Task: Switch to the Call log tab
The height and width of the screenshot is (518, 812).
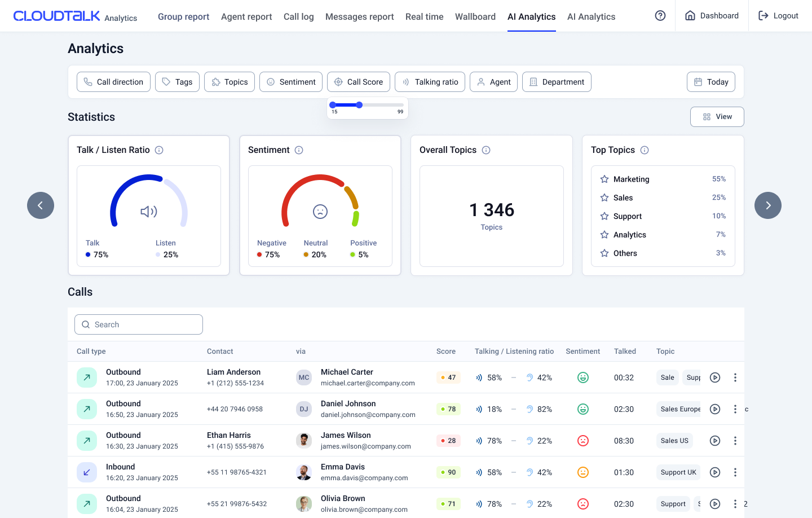Action: 298,16
